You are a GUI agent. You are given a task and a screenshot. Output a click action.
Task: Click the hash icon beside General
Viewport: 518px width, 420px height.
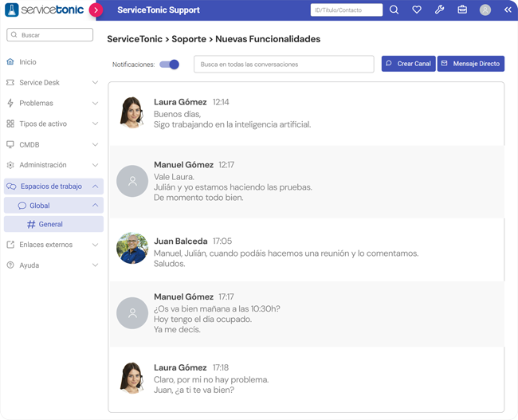pyautogui.click(x=31, y=225)
